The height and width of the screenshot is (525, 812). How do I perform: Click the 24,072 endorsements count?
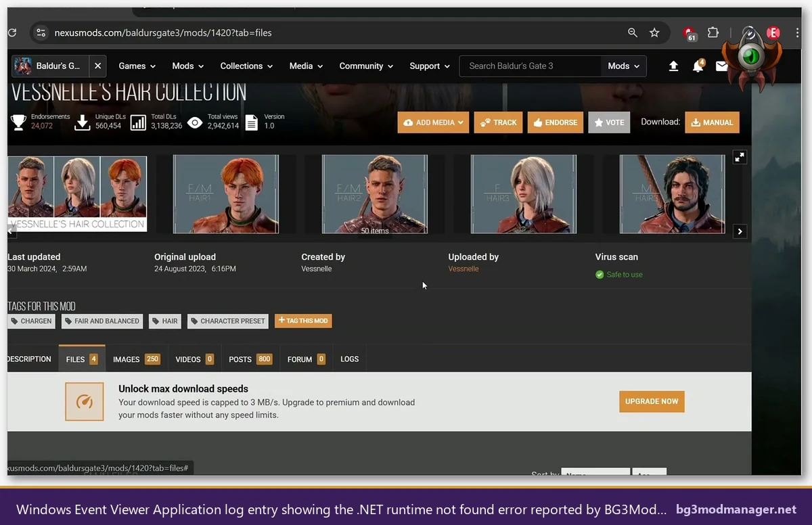click(42, 126)
